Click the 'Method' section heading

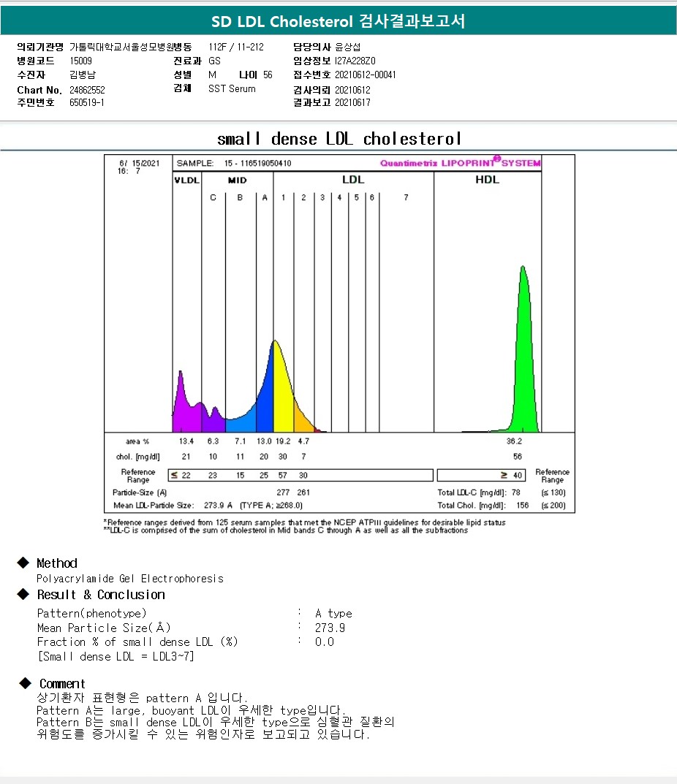point(57,563)
